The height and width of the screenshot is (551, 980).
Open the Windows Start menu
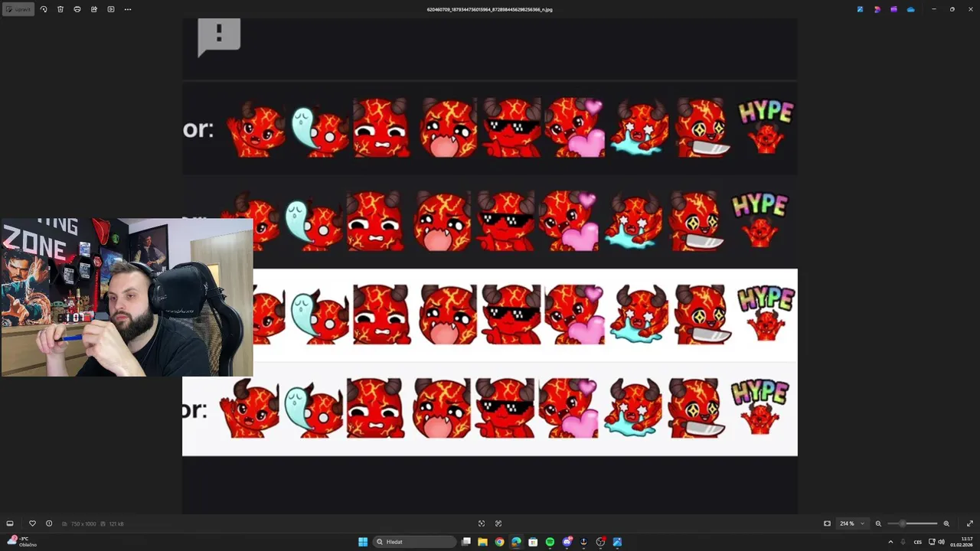pos(363,542)
